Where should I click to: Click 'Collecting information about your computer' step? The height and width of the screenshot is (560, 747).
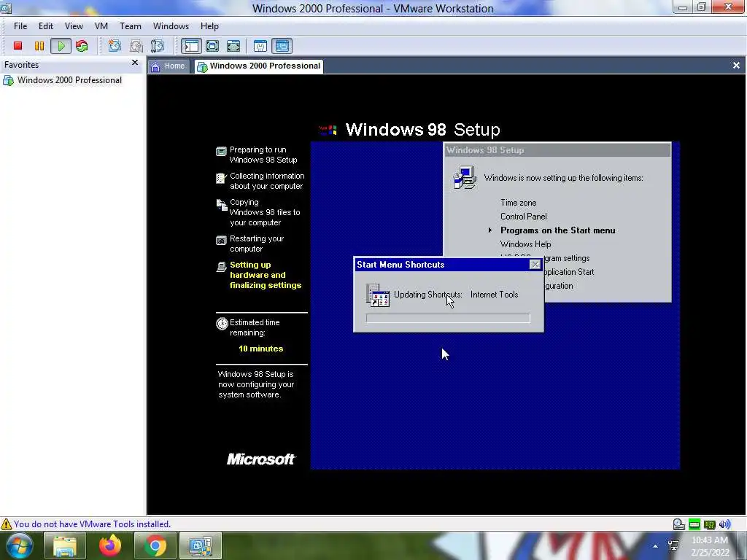pyautogui.click(x=267, y=181)
